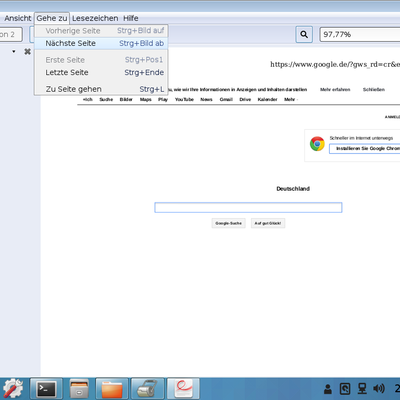
Task: Click the Kalender link in Google navigation
Action: 267,99
